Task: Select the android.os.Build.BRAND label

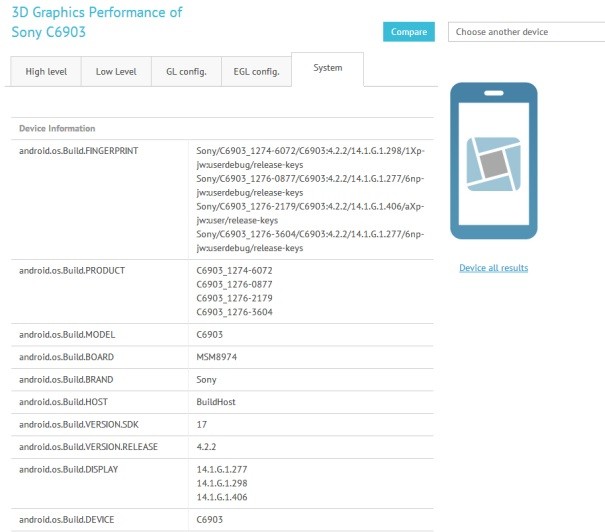Action: click(66, 380)
